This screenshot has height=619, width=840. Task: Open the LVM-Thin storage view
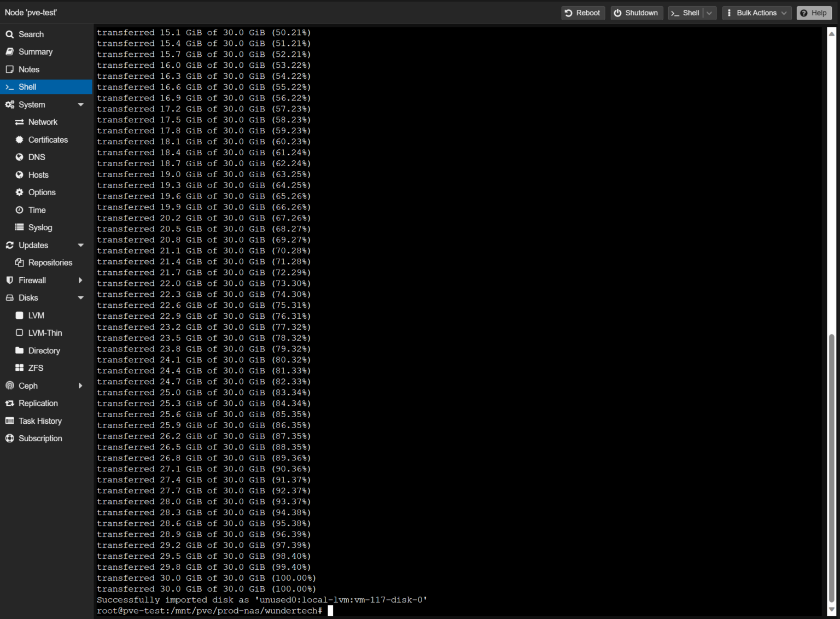click(45, 332)
